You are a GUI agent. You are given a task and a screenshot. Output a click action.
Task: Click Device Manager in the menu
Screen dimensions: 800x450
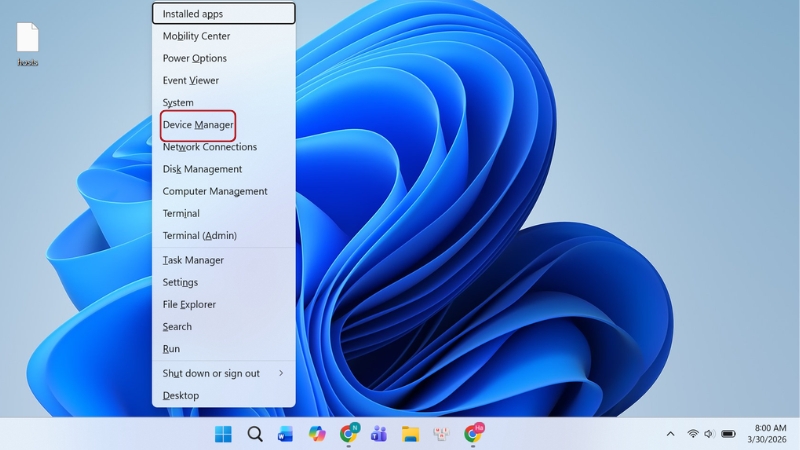coord(223,124)
